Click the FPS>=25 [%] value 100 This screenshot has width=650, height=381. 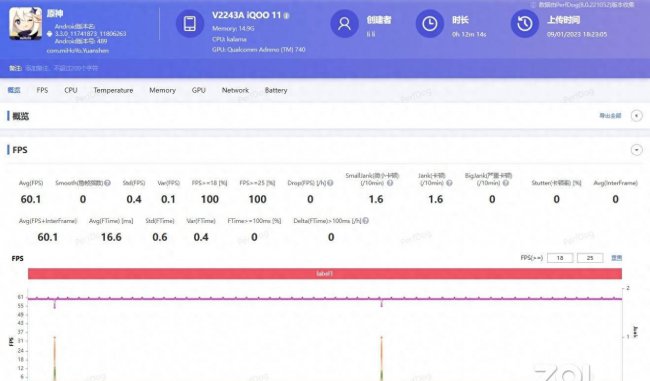[257, 199]
